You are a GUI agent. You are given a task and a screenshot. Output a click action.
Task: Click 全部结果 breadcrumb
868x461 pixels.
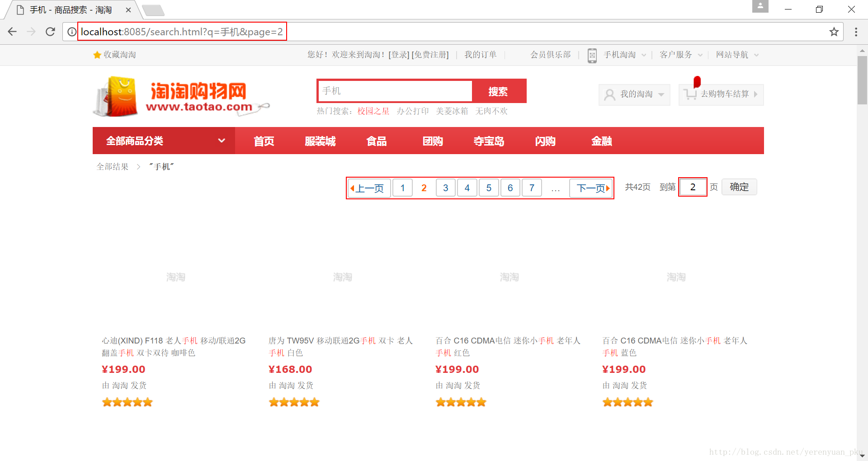click(113, 167)
